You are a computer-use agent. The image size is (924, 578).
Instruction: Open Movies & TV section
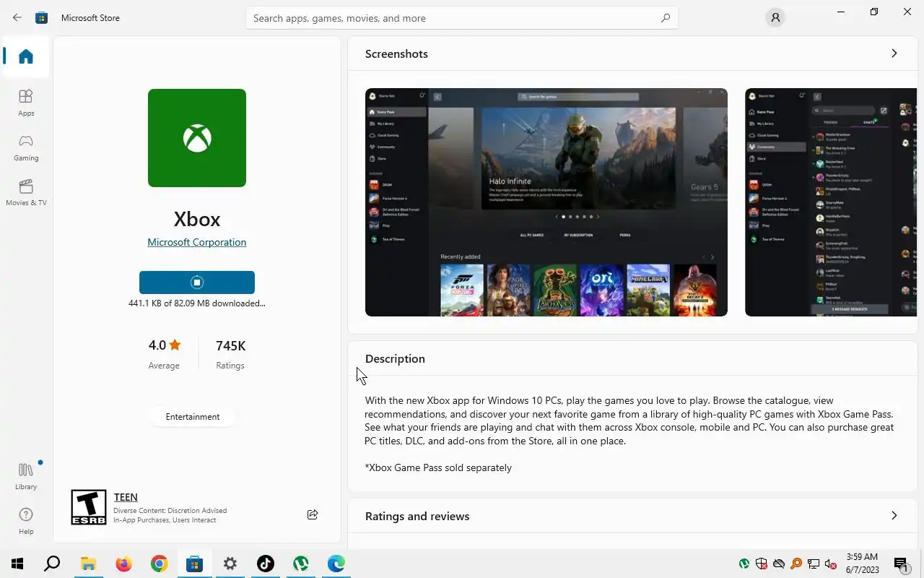click(x=26, y=192)
